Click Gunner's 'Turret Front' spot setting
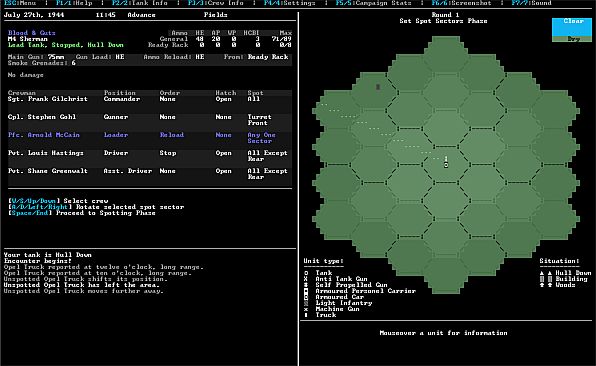The height and width of the screenshot is (366, 596). point(260,120)
